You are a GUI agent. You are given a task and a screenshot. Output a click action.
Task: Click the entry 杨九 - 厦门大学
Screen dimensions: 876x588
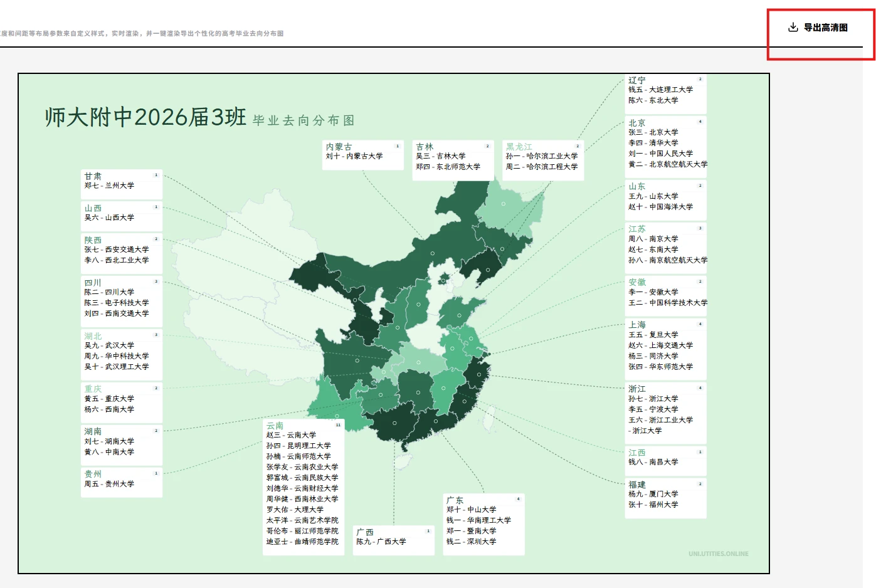click(653, 494)
